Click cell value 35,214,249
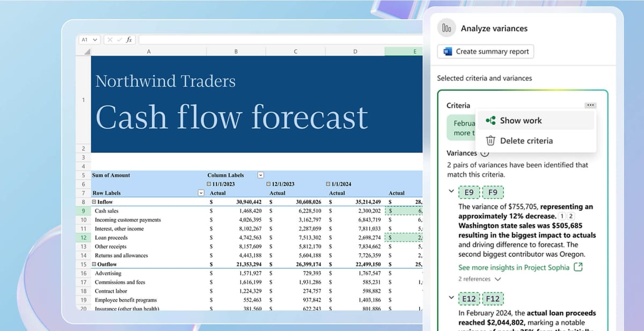The width and height of the screenshot is (644, 331). click(368, 202)
